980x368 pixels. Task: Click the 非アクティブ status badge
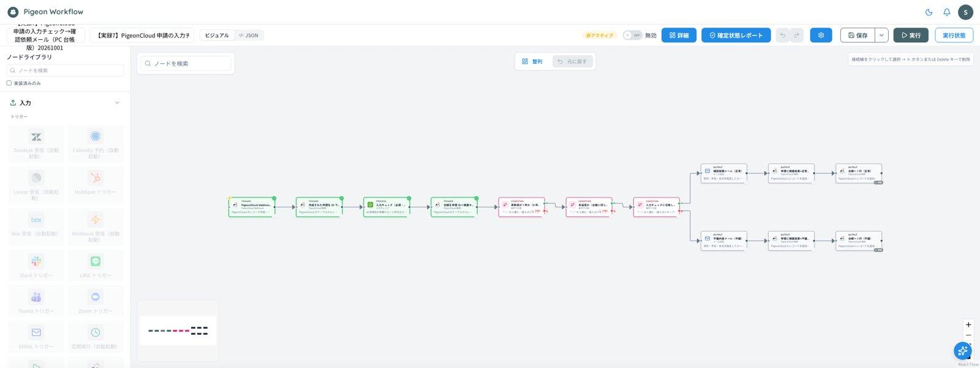point(599,35)
